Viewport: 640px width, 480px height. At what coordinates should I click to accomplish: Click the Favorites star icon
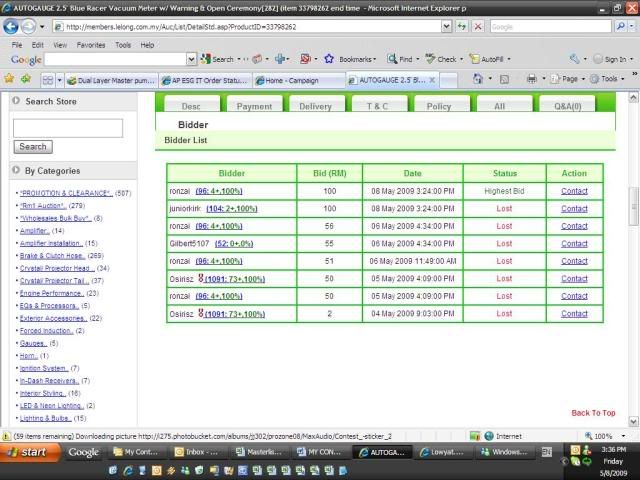(11, 79)
